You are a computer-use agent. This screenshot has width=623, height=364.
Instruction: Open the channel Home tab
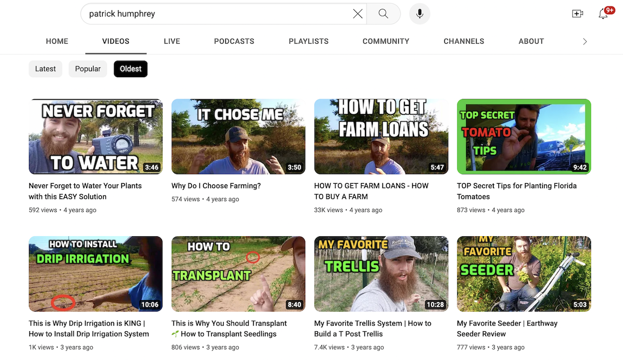57,42
